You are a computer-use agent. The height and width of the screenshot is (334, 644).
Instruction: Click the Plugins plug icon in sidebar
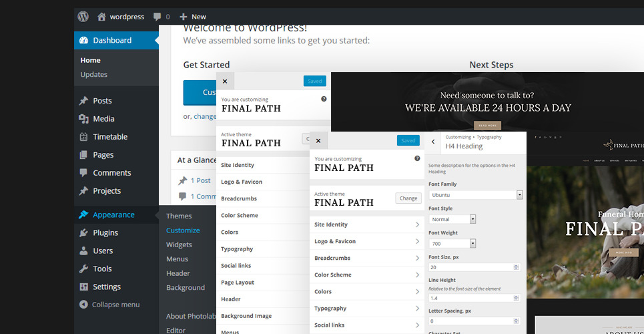[x=83, y=233]
